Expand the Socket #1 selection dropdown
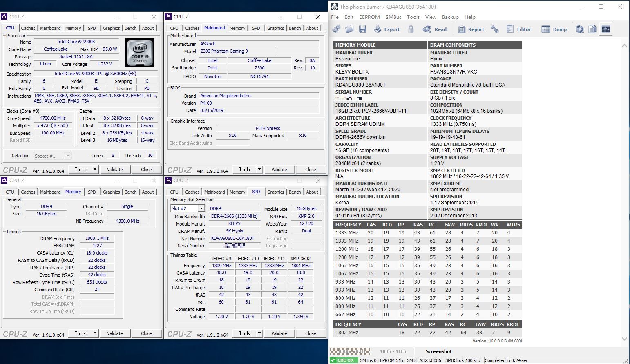Viewport: 630px width, 364px height. pos(68,156)
